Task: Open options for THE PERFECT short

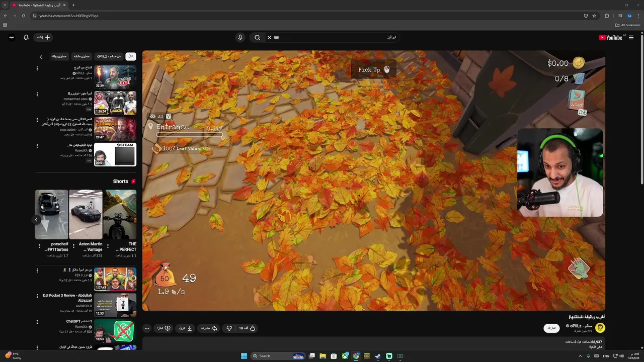Action: 108,246
